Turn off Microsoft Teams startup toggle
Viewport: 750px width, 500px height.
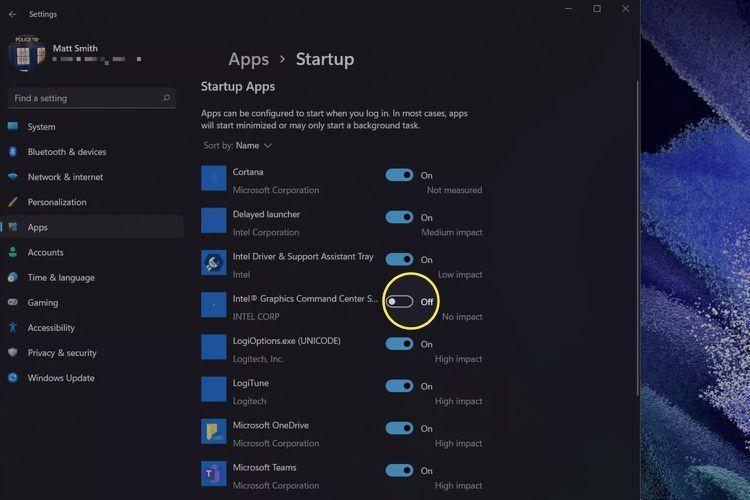pyautogui.click(x=399, y=470)
